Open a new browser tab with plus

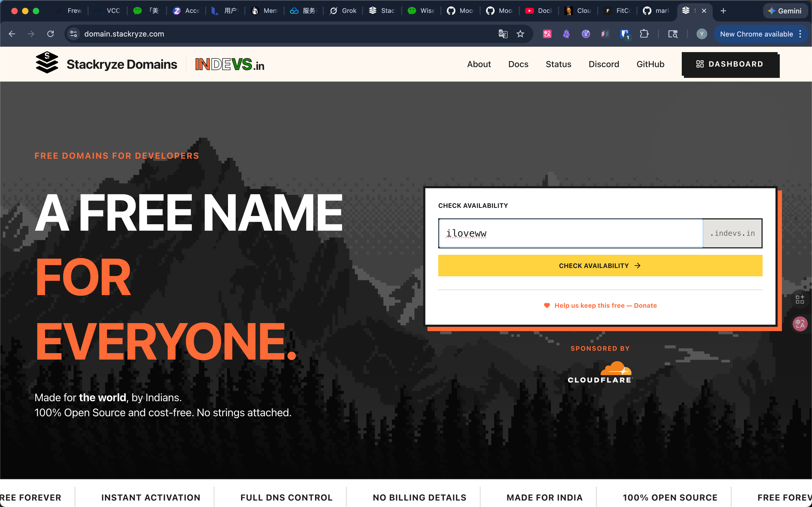tap(723, 11)
